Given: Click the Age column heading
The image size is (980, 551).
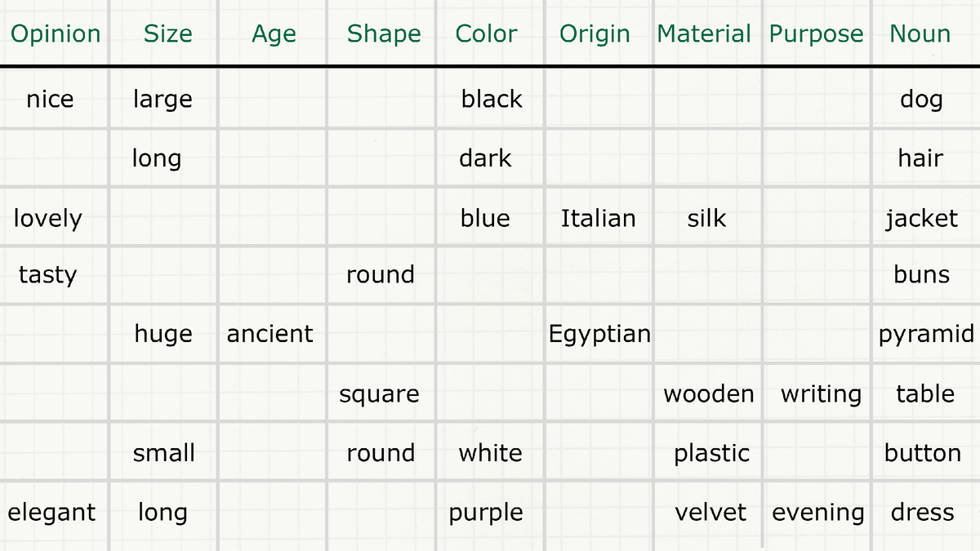Looking at the screenshot, I should coord(274,34).
